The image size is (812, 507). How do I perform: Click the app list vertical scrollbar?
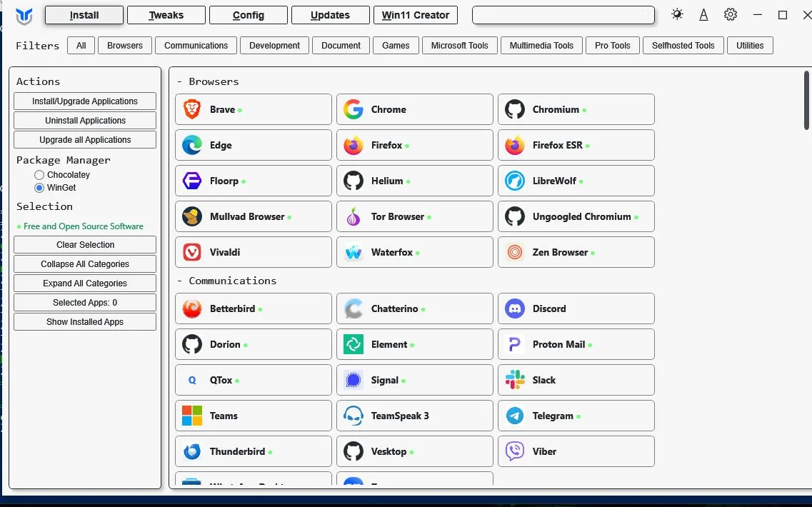806,101
